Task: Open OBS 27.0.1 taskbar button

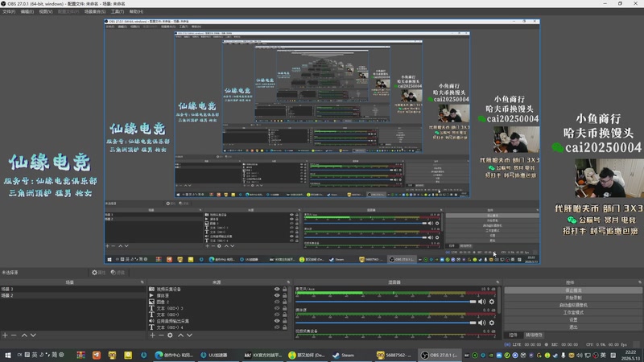Action: (439, 355)
